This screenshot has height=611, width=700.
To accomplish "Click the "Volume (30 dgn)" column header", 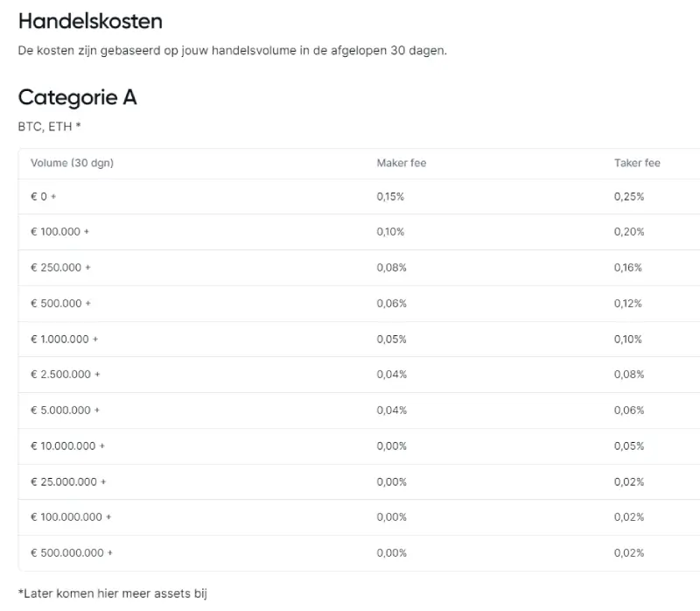I will click(x=72, y=164).
